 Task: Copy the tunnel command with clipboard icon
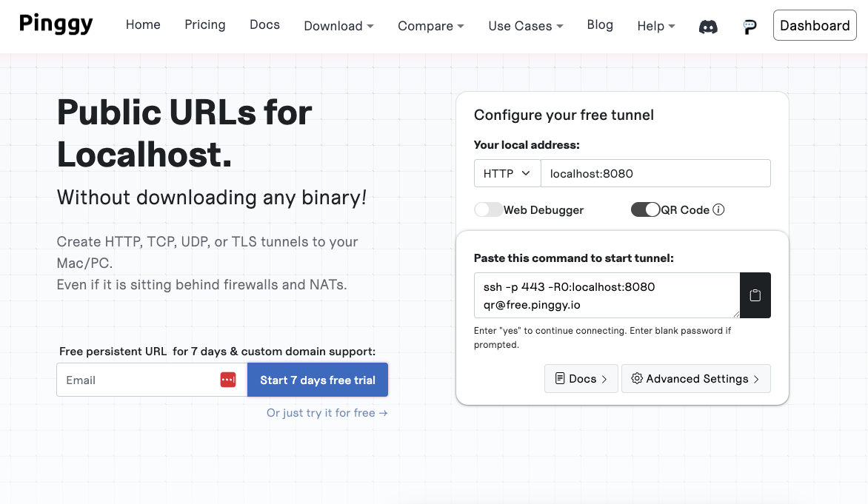click(755, 295)
